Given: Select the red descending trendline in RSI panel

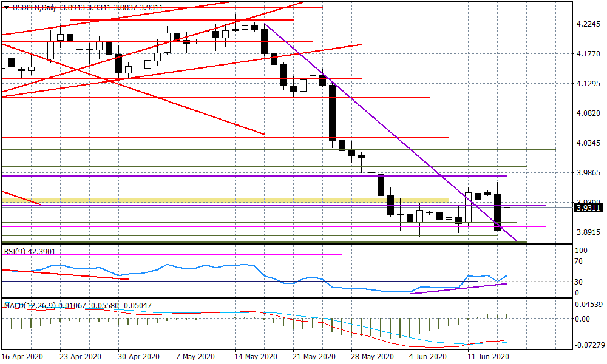Looking at the screenshot, I should click(65, 274).
